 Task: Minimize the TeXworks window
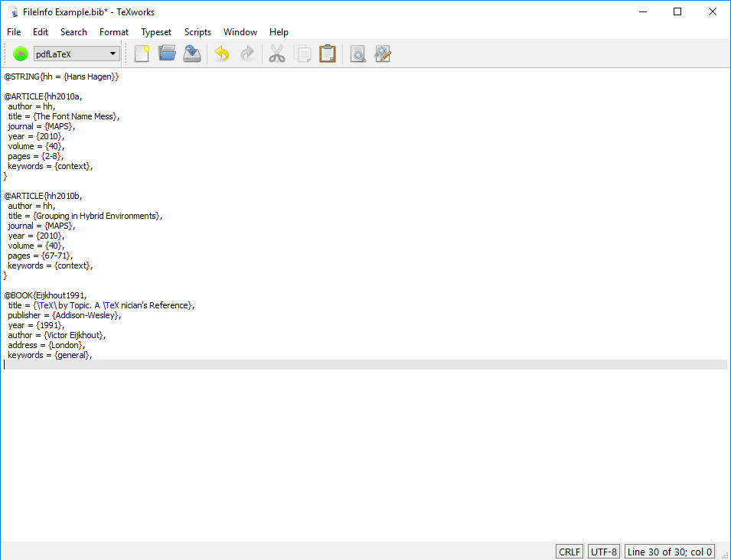(x=643, y=12)
